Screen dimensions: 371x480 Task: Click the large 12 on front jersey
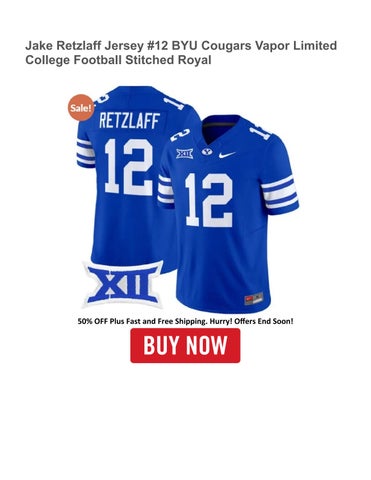coord(209,200)
